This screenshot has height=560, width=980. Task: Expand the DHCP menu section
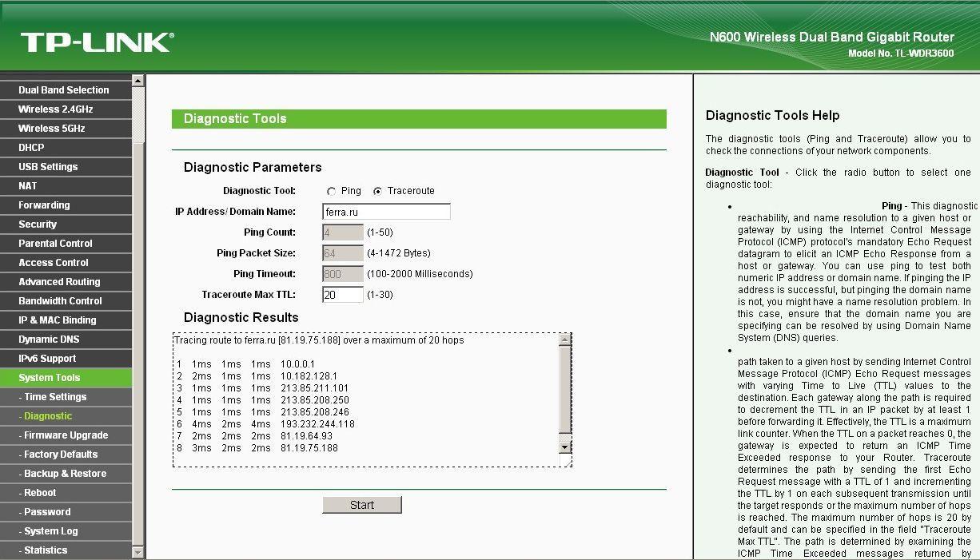coord(32,148)
